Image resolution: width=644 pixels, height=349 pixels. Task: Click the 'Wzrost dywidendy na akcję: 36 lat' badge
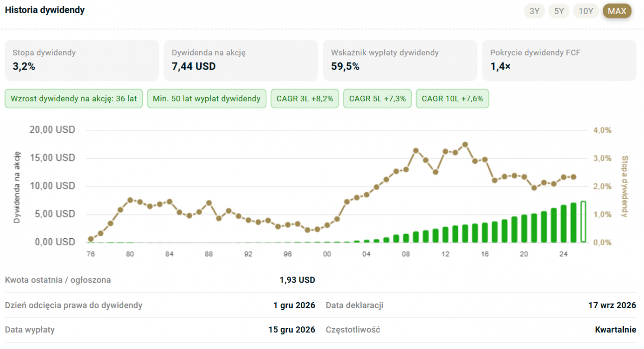pos(74,99)
